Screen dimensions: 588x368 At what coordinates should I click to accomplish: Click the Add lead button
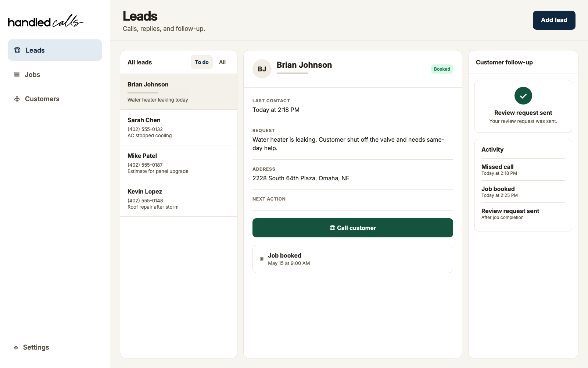(554, 20)
